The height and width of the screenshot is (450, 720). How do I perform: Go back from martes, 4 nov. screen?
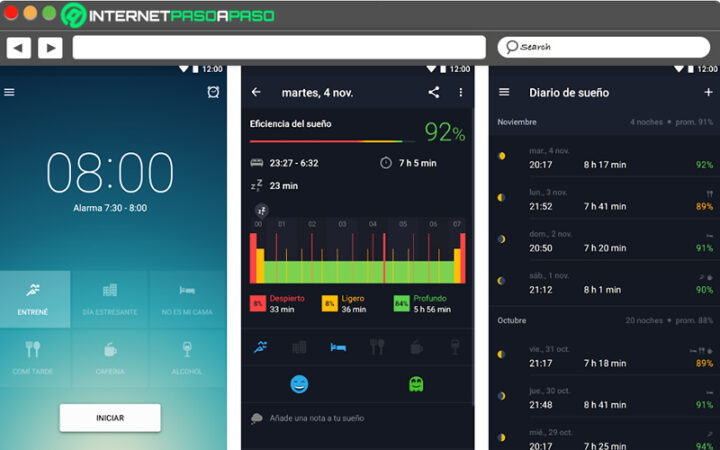point(256,92)
